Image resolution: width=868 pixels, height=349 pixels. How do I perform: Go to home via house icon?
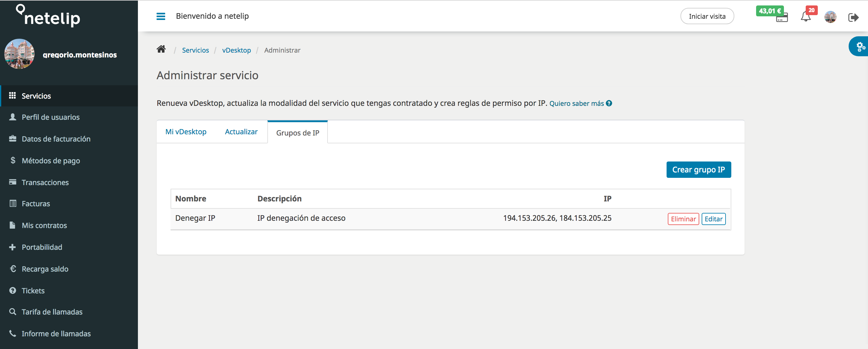point(161,50)
